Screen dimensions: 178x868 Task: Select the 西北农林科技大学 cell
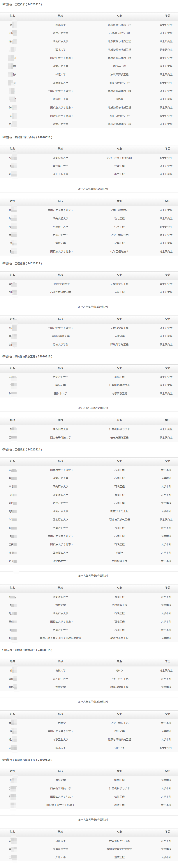pos(60,292)
